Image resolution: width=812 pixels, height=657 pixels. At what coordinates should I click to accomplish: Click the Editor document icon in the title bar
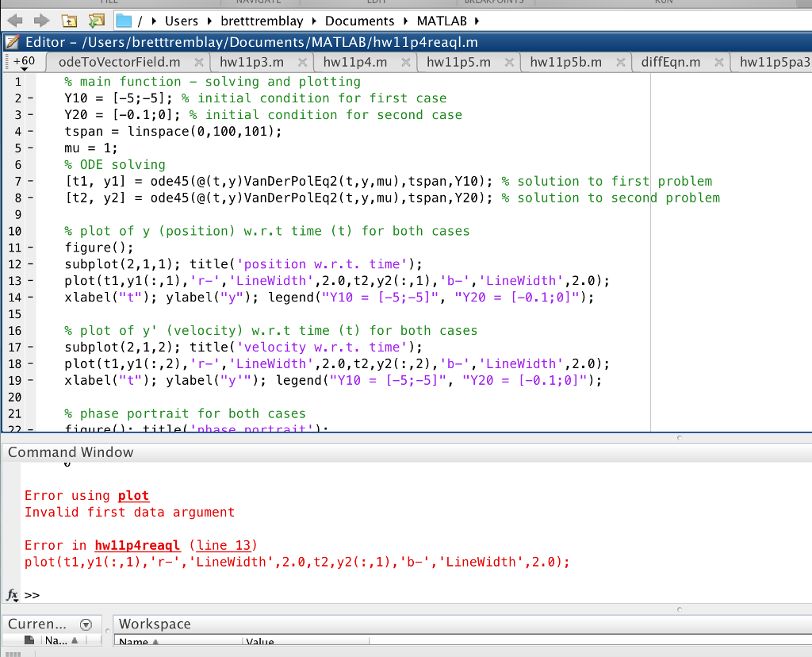(x=13, y=42)
